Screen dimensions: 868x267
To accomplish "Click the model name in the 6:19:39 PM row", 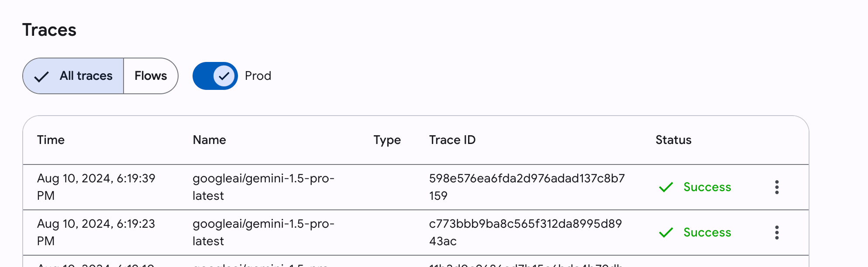I will (x=263, y=187).
